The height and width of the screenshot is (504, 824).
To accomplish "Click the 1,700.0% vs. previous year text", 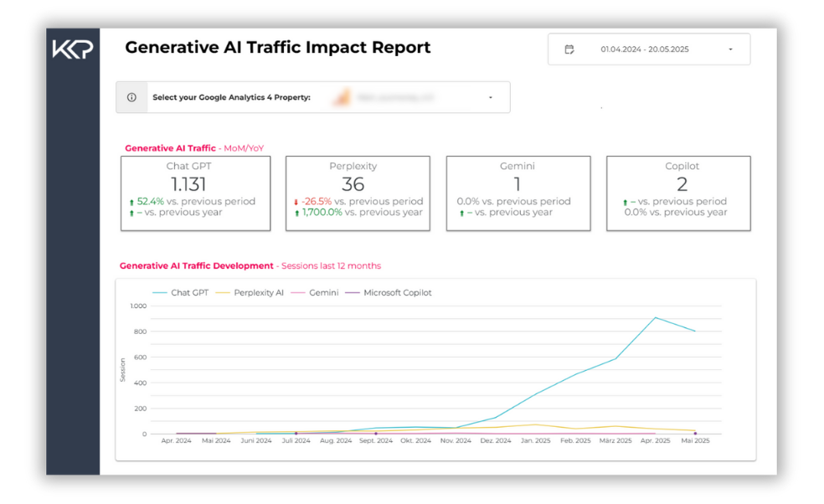I will [x=362, y=213].
